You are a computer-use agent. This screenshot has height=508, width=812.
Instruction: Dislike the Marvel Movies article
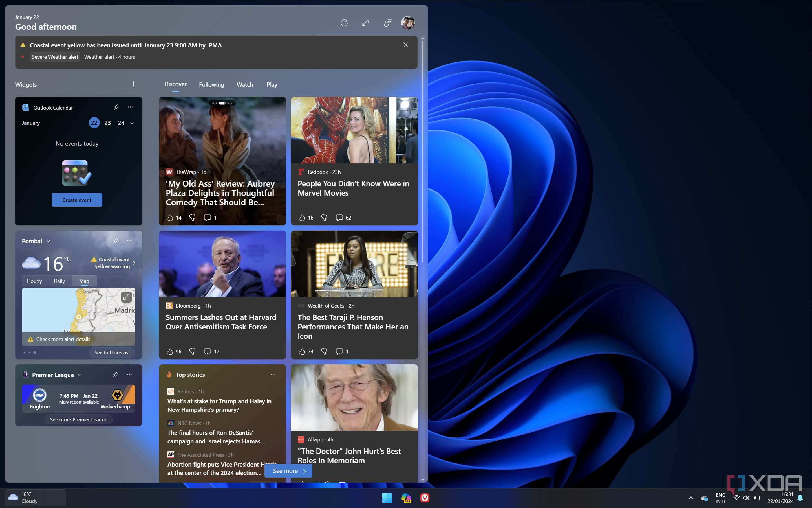point(324,218)
